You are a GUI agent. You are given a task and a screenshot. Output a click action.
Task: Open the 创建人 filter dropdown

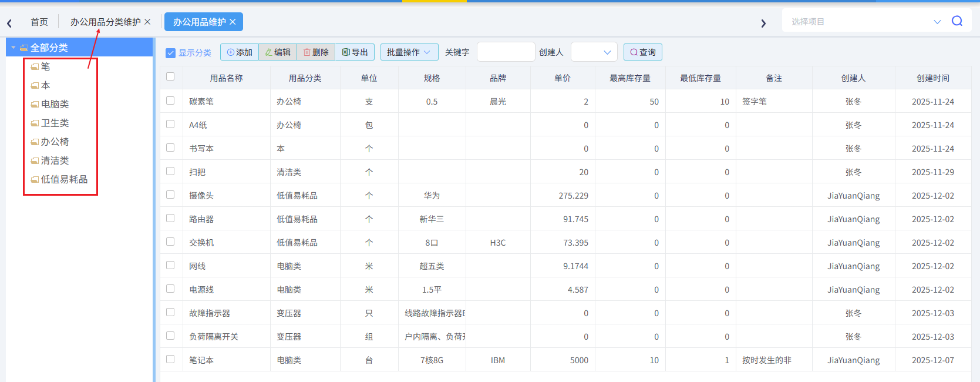594,52
